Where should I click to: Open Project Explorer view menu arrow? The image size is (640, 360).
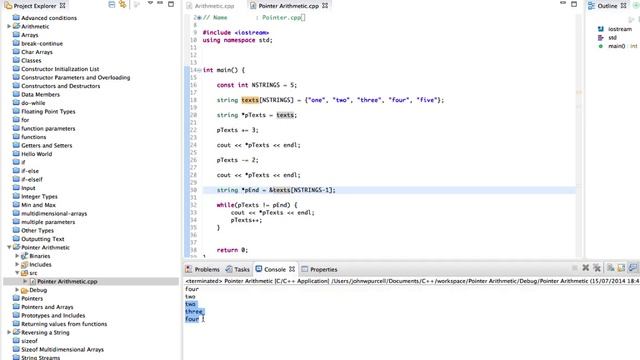150,4
